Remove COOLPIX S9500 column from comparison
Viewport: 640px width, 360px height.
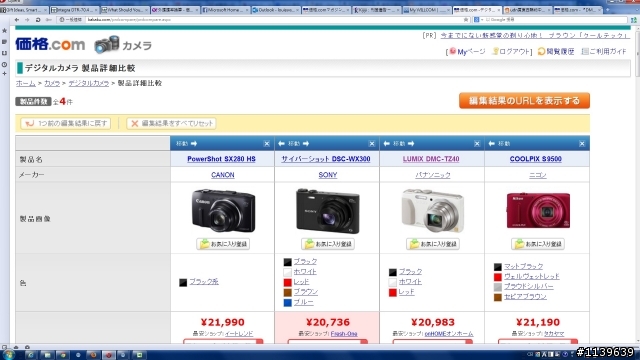582,144
